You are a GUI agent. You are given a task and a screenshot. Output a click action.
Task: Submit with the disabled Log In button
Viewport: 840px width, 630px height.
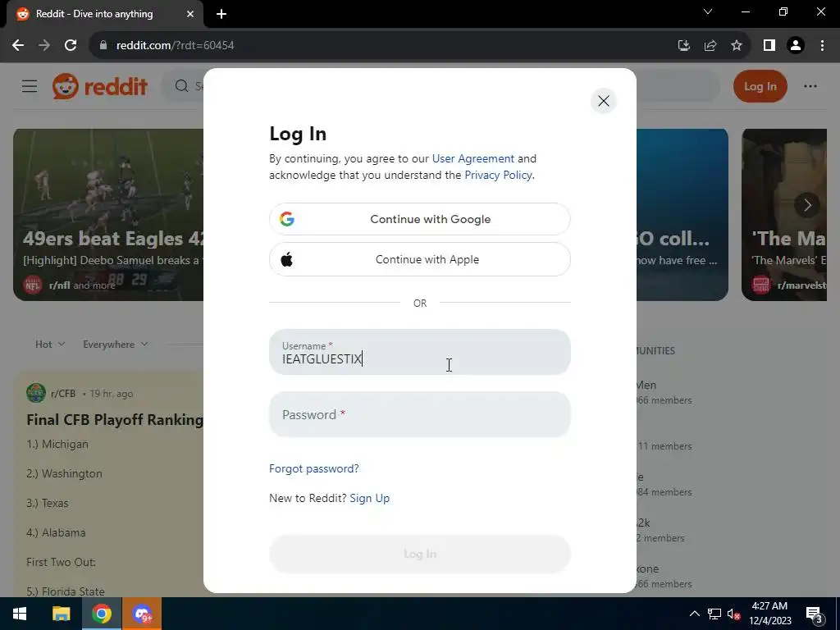coord(419,554)
